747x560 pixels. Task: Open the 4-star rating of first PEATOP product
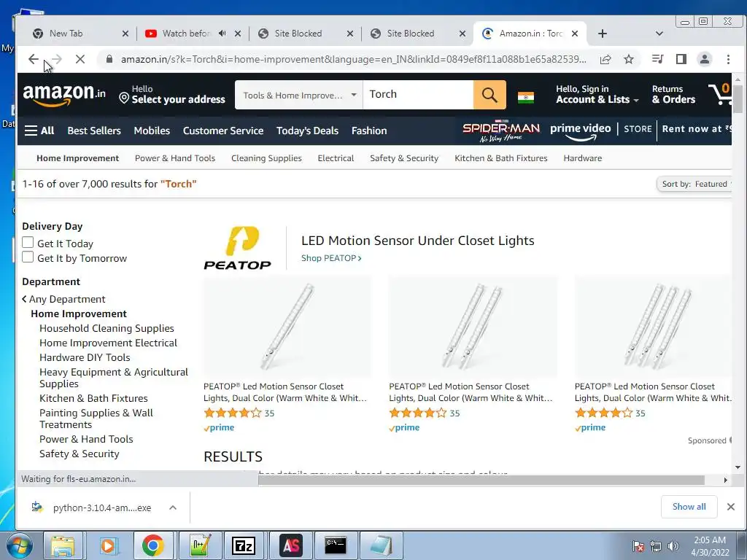233,413
